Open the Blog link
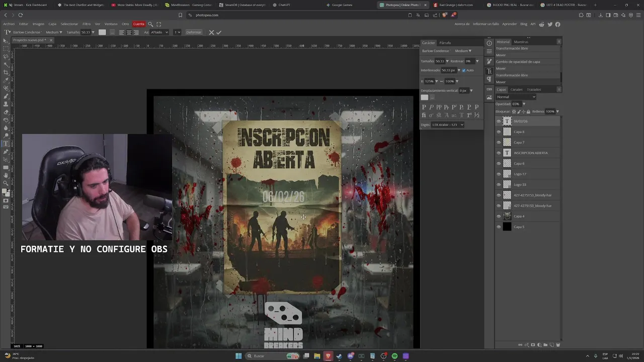This screenshot has height=362, width=644. point(523,24)
